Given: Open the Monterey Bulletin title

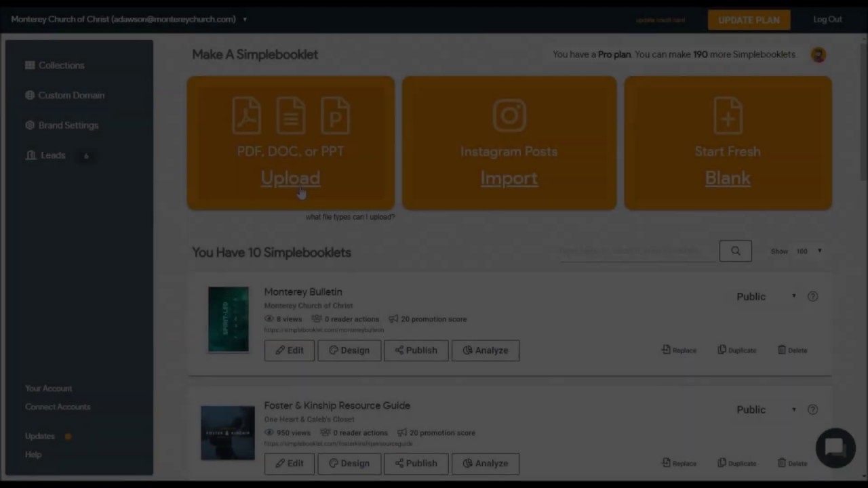Looking at the screenshot, I should 303,291.
